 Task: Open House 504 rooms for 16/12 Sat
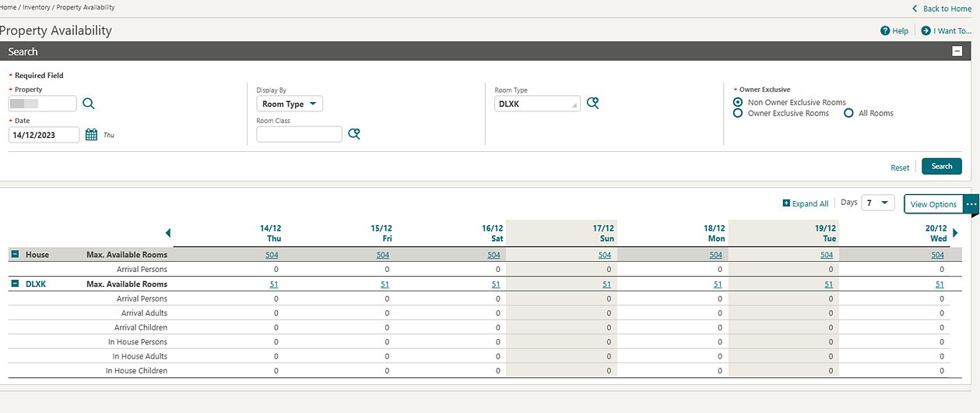click(x=494, y=255)
